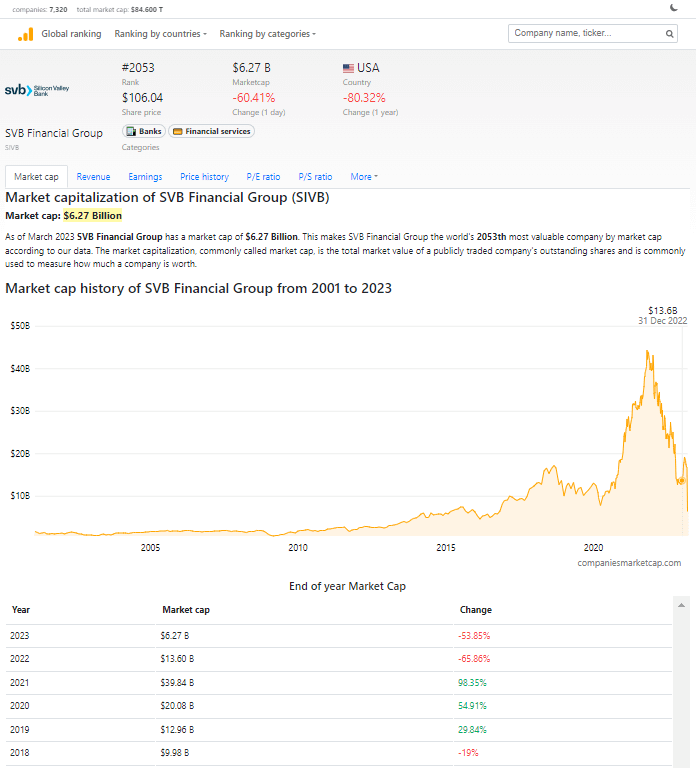
Task: Click the orange bar chart site logo
Action: click(25, 34)
